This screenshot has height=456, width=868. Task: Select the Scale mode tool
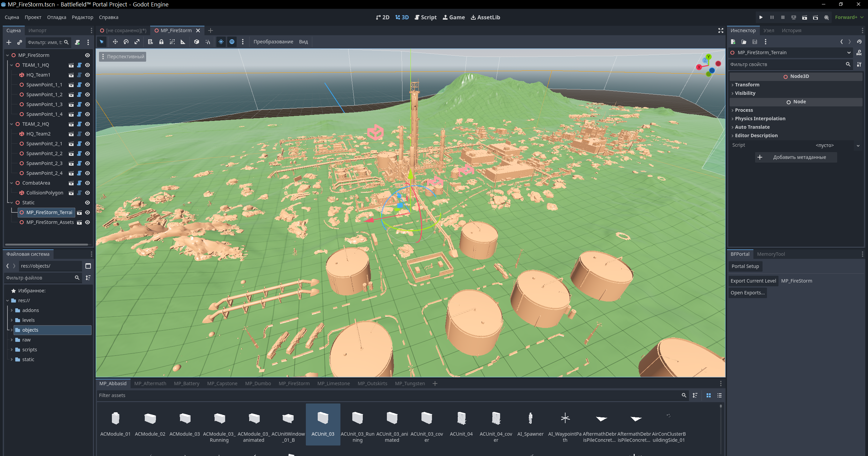click(x=137, y=42)
